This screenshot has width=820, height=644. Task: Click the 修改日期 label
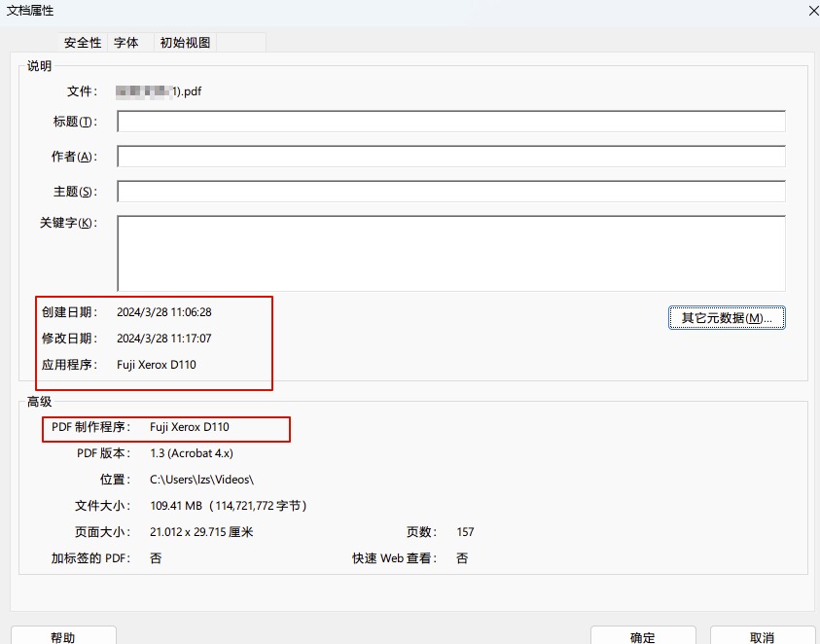pyautogui.click(x=70, y=339)
